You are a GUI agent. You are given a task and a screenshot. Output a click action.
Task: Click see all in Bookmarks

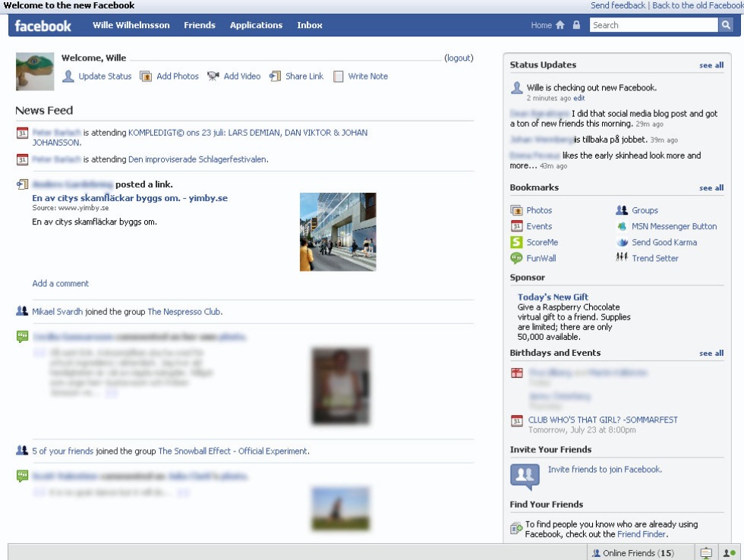[x=711, y=187]
